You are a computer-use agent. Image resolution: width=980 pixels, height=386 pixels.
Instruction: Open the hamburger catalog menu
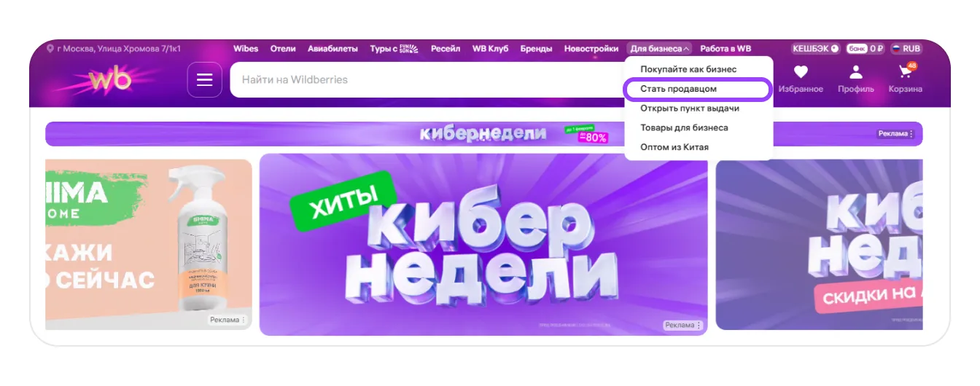click(205, 80)
